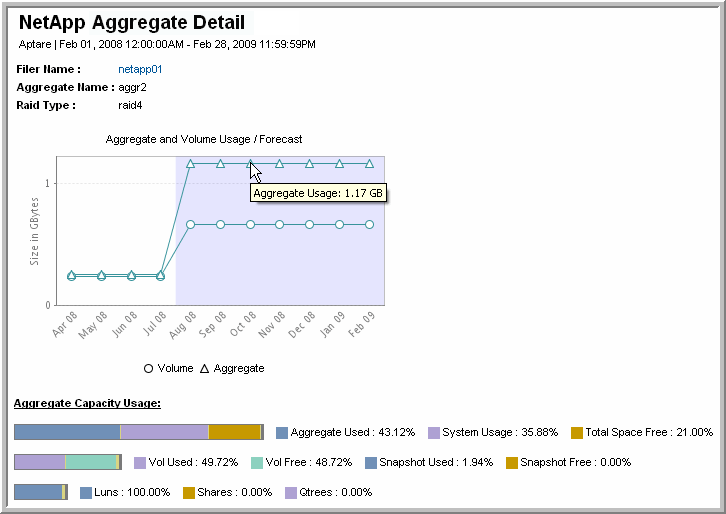The image size is (726, 514).
Task: Click the Volume circle marker at Dec 08
Action: (x=309, y=225)
